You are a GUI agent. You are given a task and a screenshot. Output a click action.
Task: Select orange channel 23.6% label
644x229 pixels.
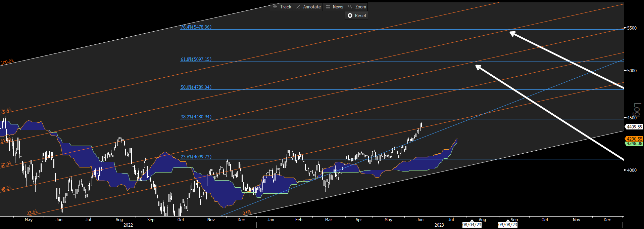(32, 213)
